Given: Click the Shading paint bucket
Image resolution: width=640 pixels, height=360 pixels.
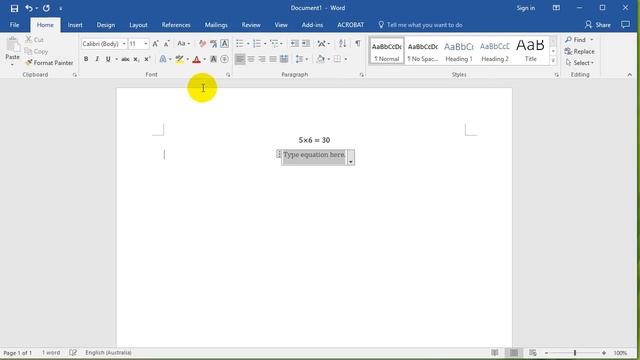Looking at the screenshot, I should pos(321,59).
